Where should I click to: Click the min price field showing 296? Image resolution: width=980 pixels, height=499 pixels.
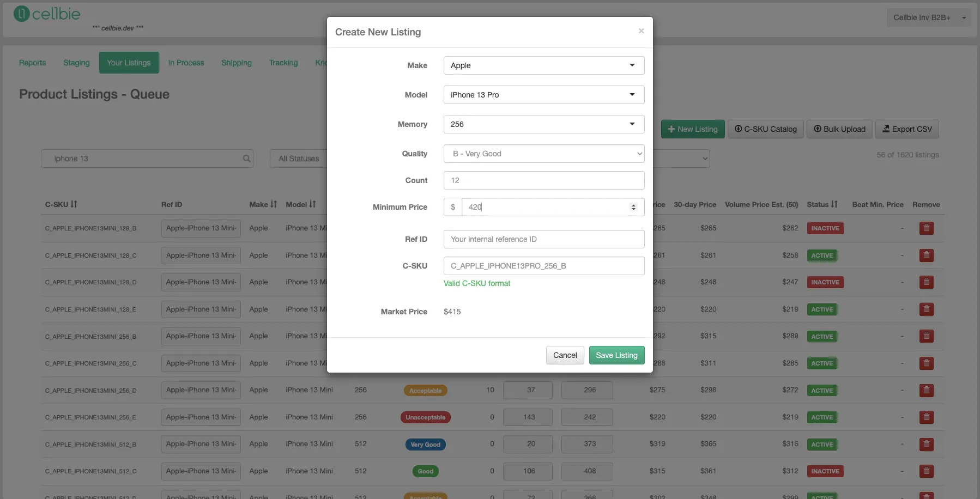point(587,390)
